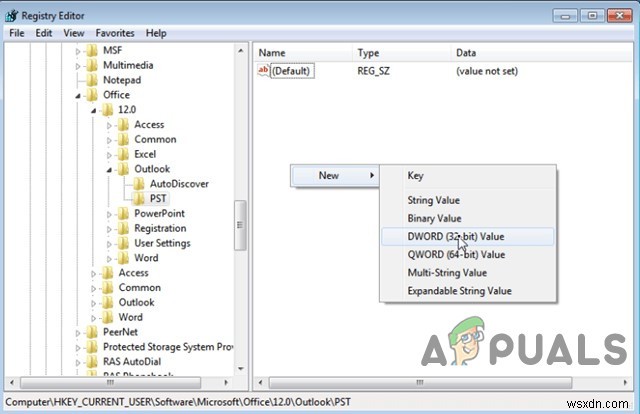Select the Notepad tree key

122,80
